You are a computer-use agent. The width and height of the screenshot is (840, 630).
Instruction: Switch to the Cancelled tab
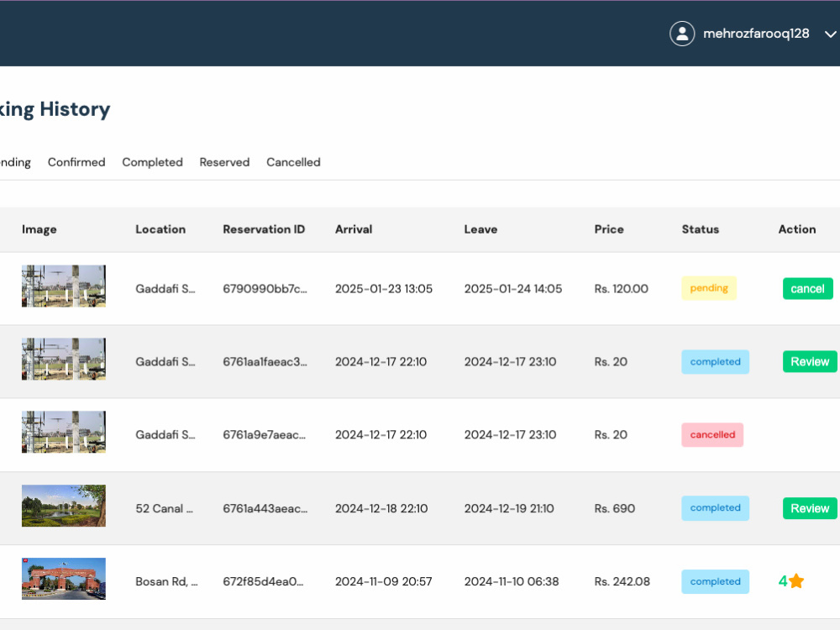pyautogui.click(x=293, y=162)
